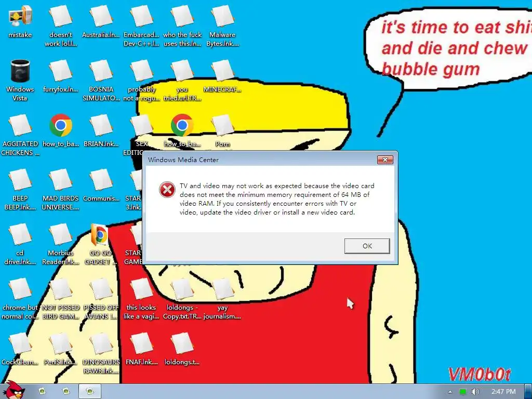Select the 'chrome but normal col...' shortcut
This screenshot has height=399, width=532.
[x=20, y=299]
